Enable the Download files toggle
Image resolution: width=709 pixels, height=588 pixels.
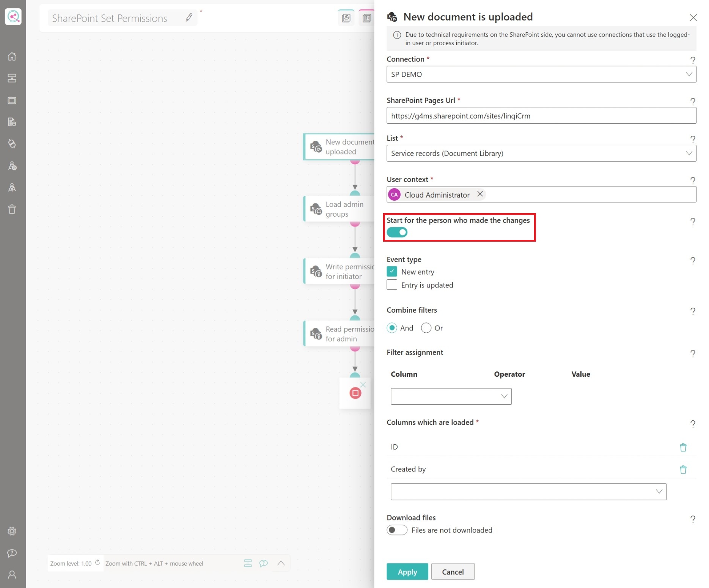click(x=397, y=530)
